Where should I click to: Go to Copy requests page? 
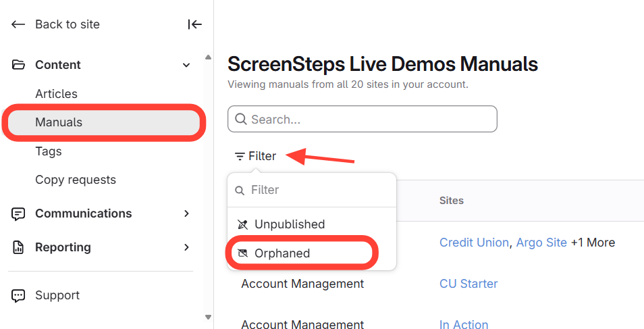(x=76, y=180)
